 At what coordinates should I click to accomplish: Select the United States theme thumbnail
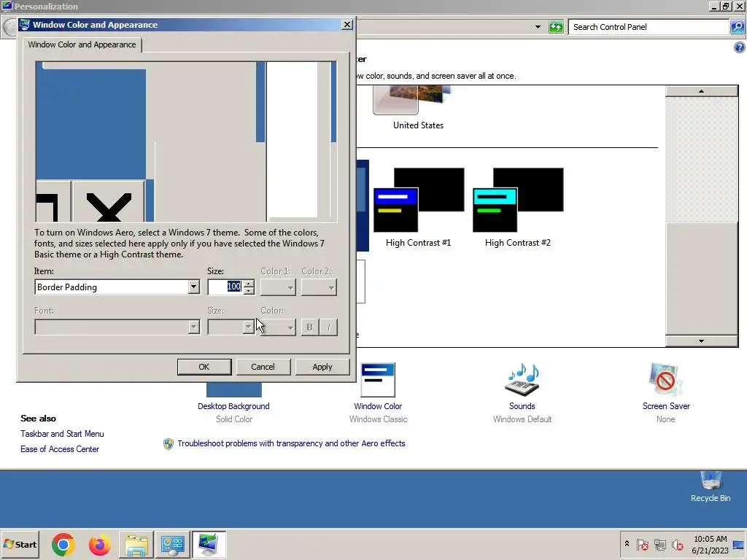tap(413, 100)
